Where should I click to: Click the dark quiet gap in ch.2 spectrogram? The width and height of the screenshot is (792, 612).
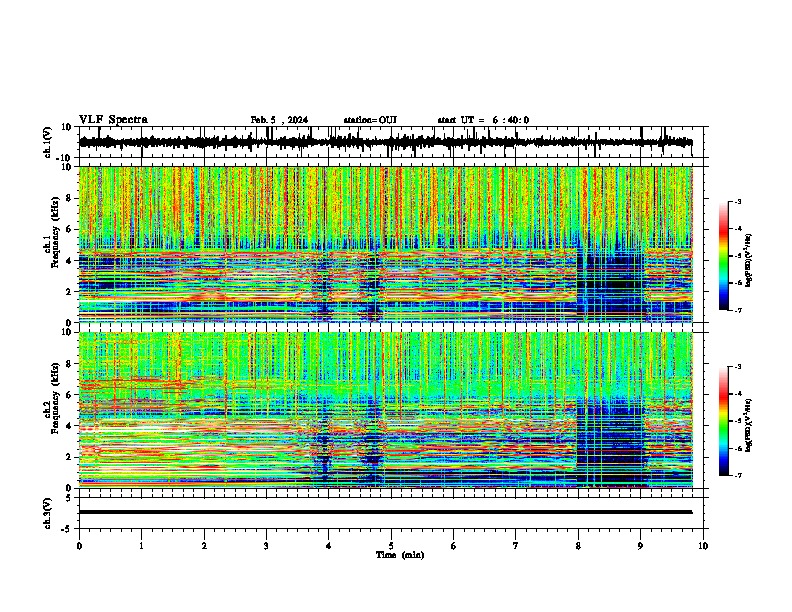pyautogui.click(x=610, y=442)
